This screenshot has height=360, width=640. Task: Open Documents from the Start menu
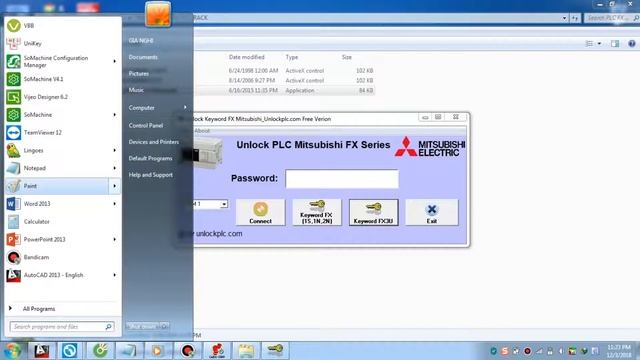click(x=143, y=57)
